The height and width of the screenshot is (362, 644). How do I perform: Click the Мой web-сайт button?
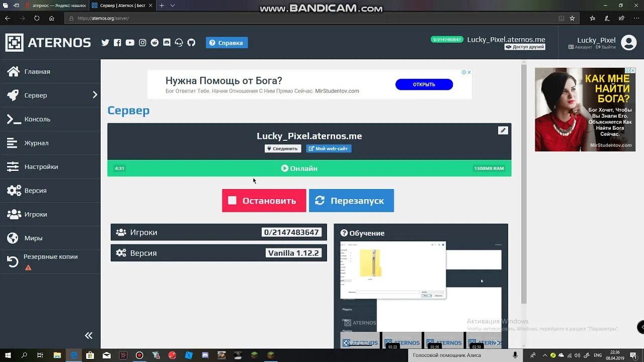[x=329, y=148]
